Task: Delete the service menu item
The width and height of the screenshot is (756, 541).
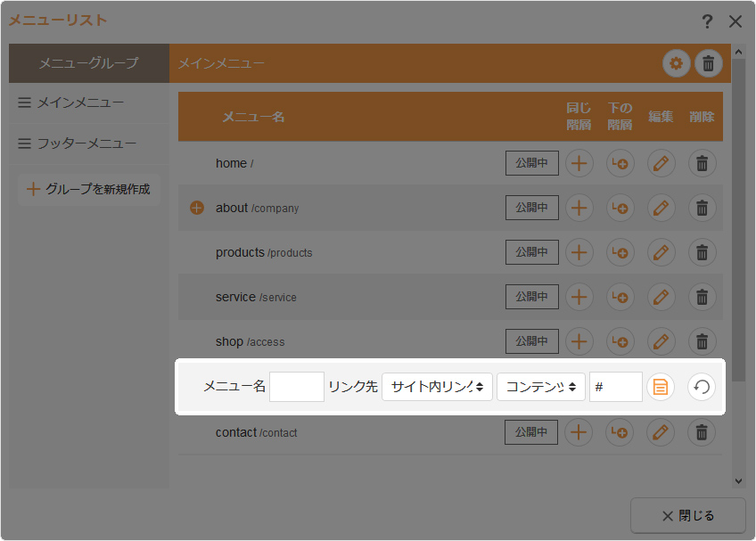Action: point(702,297)
